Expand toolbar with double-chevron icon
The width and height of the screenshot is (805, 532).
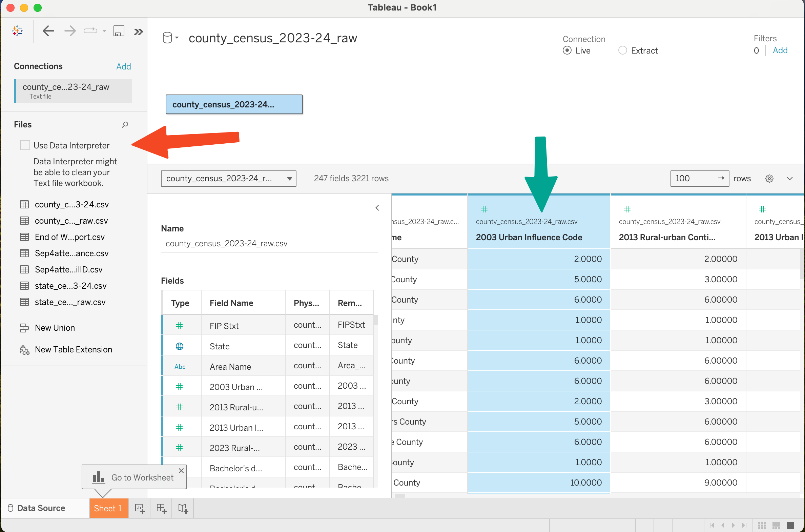[138, 32]
